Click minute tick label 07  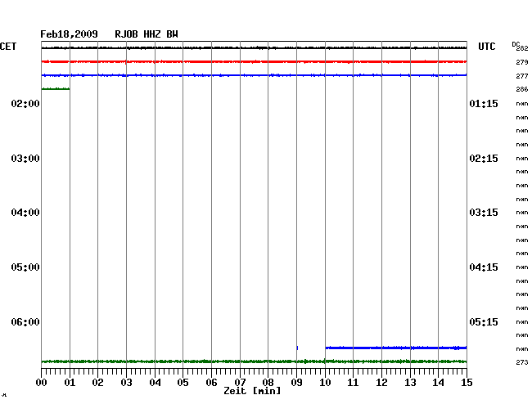click(x=240, y=383)
